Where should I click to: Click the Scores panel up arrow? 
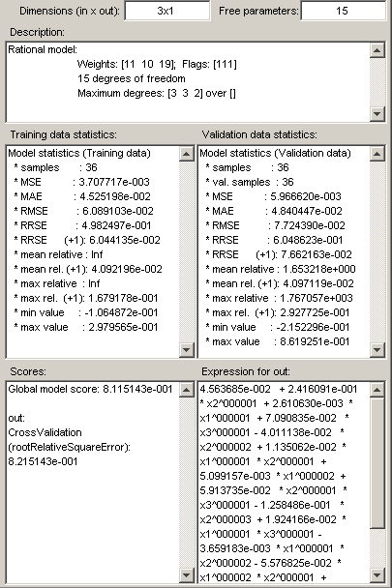[187, 390]
